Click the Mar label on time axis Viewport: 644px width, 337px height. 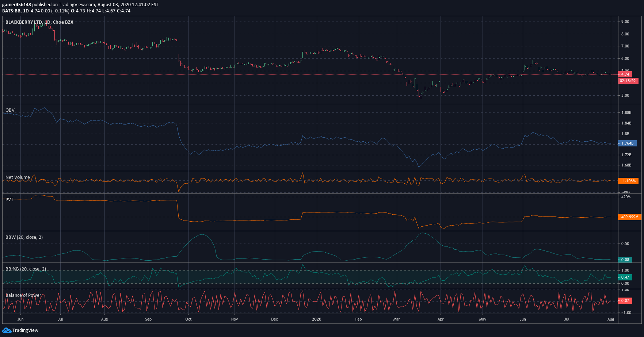[397, 319]
